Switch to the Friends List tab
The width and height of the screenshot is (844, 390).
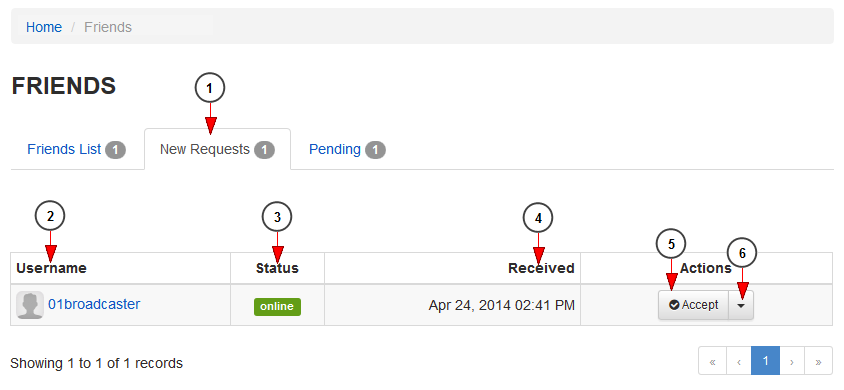76,149
